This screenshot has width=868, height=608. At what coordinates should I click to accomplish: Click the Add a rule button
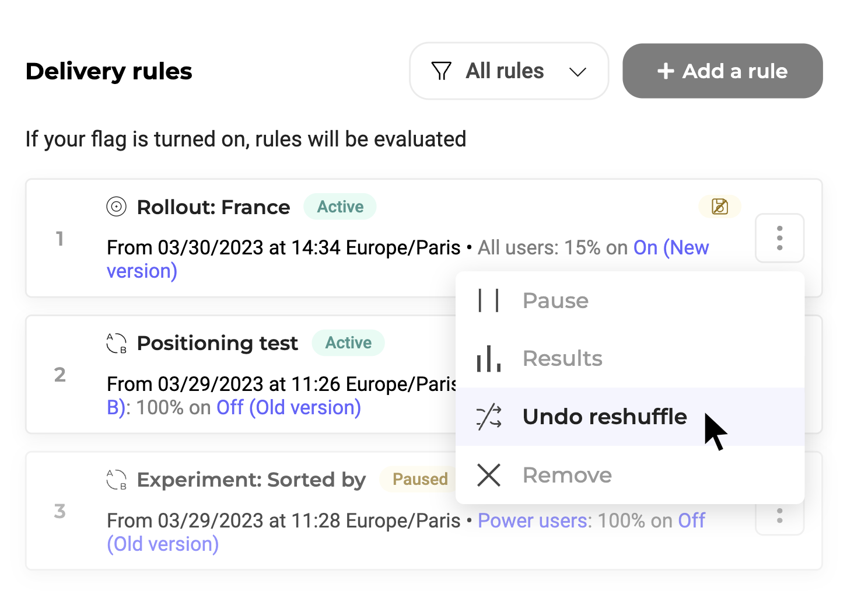coord(723,71)
